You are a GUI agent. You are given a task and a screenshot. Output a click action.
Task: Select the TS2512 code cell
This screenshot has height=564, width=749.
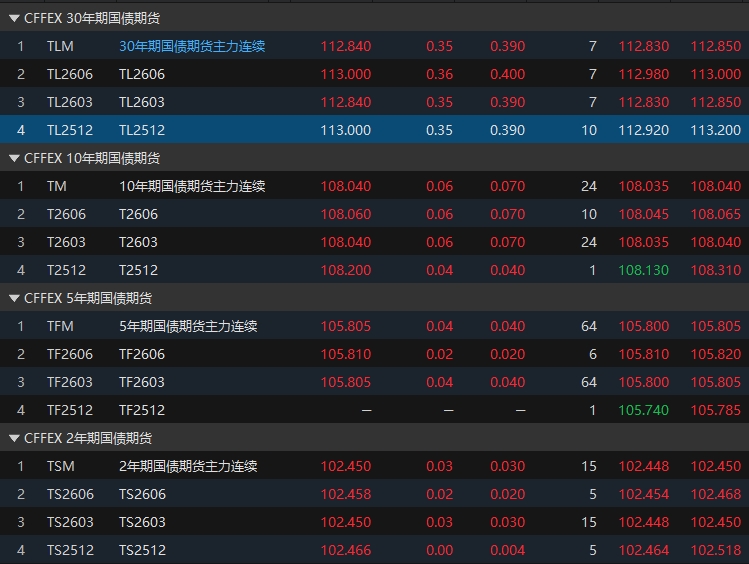point(70,550)
